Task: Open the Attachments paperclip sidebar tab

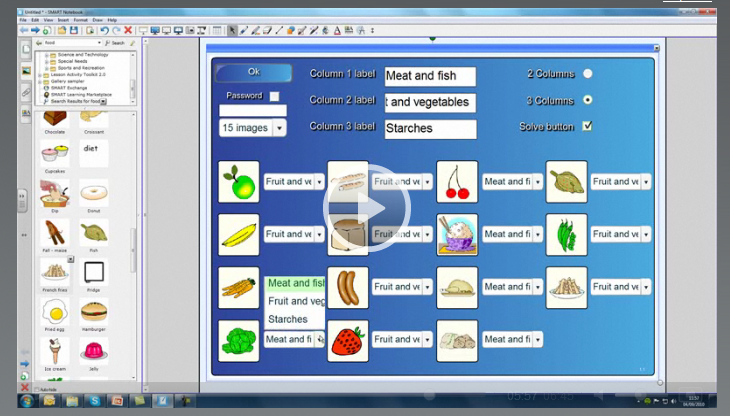Action: [26, 92]
